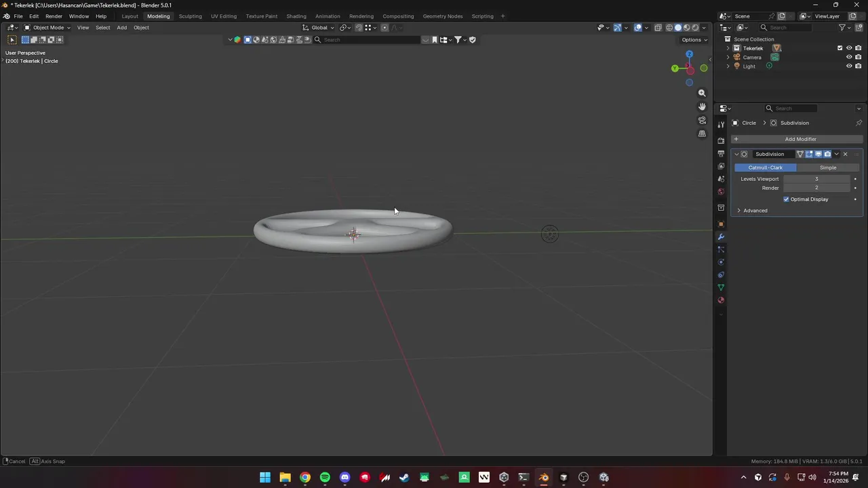This screenshot has width=868, height=488.
Task: Click the Add Modifier button
Action: point(795,139)
